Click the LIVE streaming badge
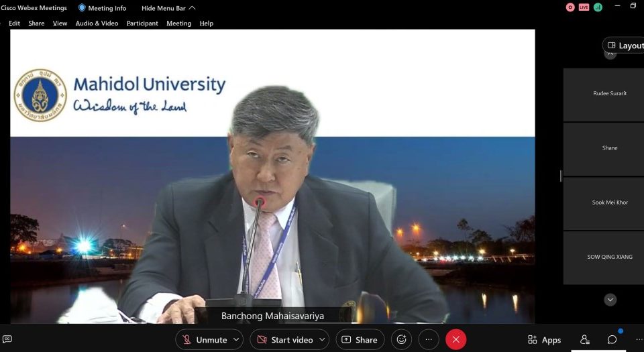 584,7
